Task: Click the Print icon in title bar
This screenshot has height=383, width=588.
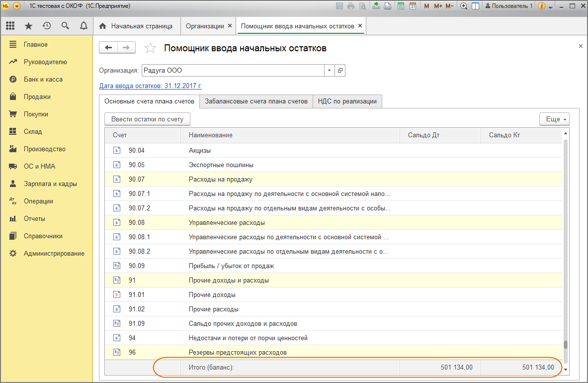Action: [x=351, y=6]
